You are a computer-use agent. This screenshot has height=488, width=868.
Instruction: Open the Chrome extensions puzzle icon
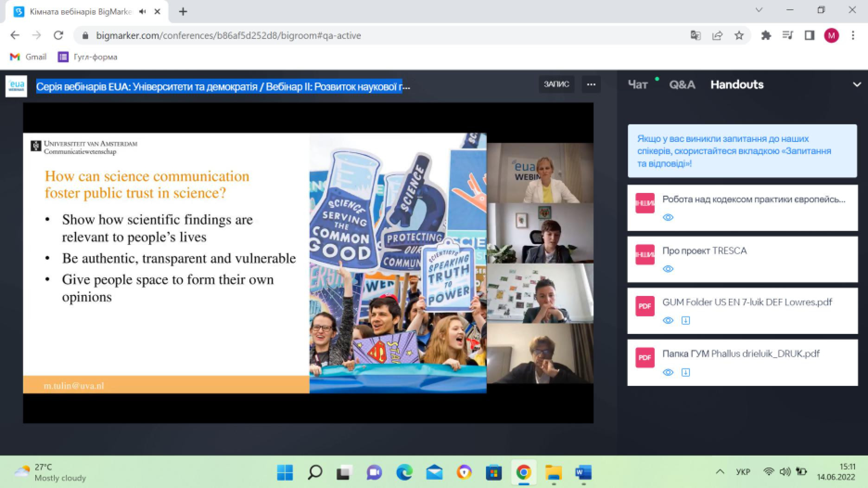[x=766, y=36]
